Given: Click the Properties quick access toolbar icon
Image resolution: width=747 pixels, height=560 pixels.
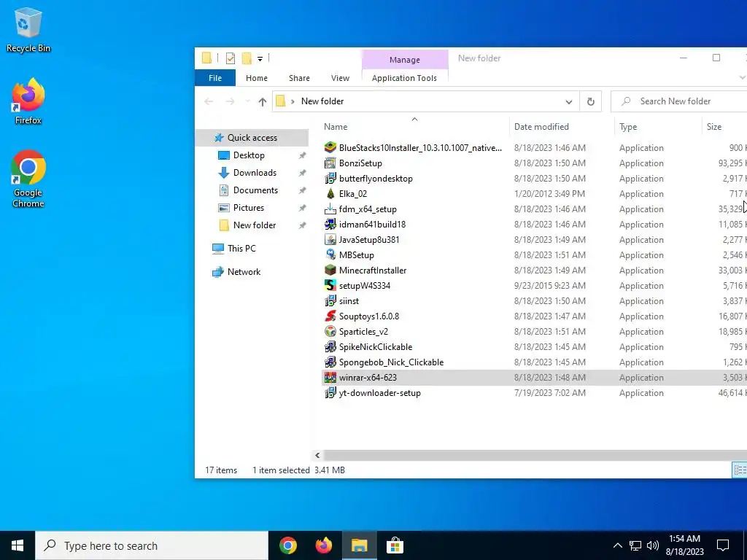Looking at the screenshot, I should point(231,58).
